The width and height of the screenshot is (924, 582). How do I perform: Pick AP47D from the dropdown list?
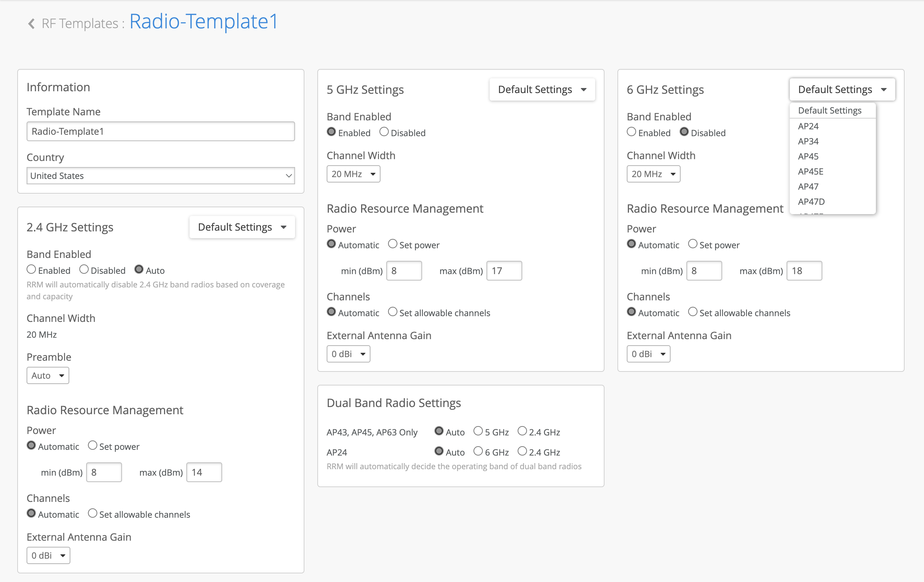tap(811, 202)
